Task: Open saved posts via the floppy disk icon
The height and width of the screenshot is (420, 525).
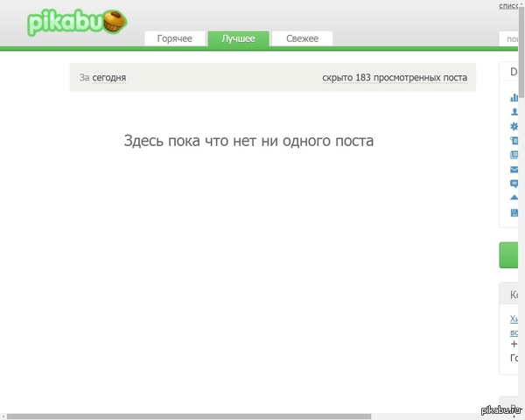Action: coord(514,213)
